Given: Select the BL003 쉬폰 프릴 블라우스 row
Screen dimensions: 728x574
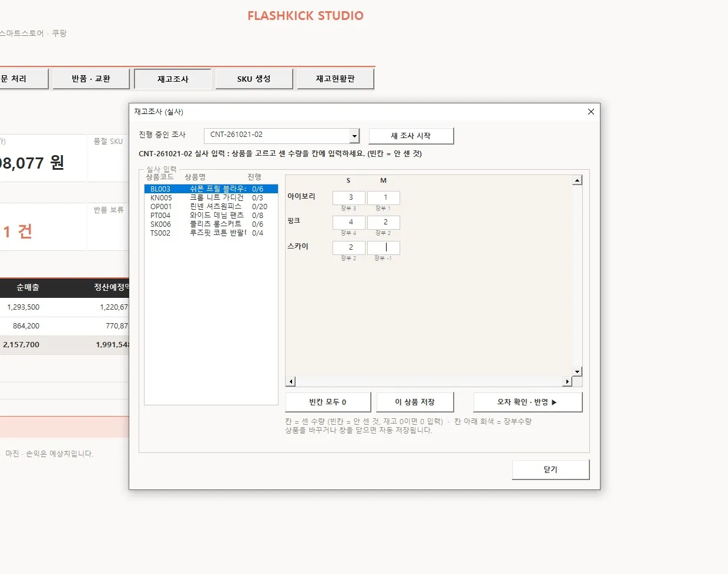Looking at the screenshot, I should [x=211, y=189].
